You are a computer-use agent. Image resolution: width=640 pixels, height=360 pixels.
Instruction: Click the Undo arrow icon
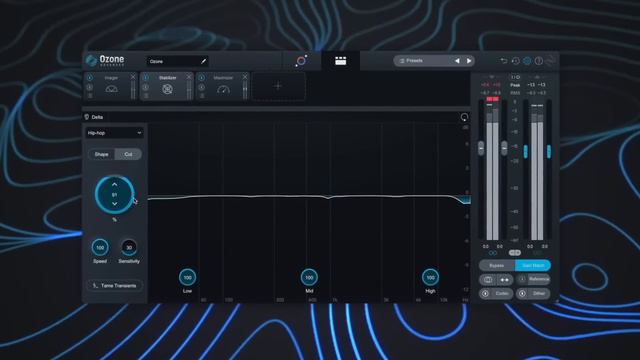click(x=504, y=61)
